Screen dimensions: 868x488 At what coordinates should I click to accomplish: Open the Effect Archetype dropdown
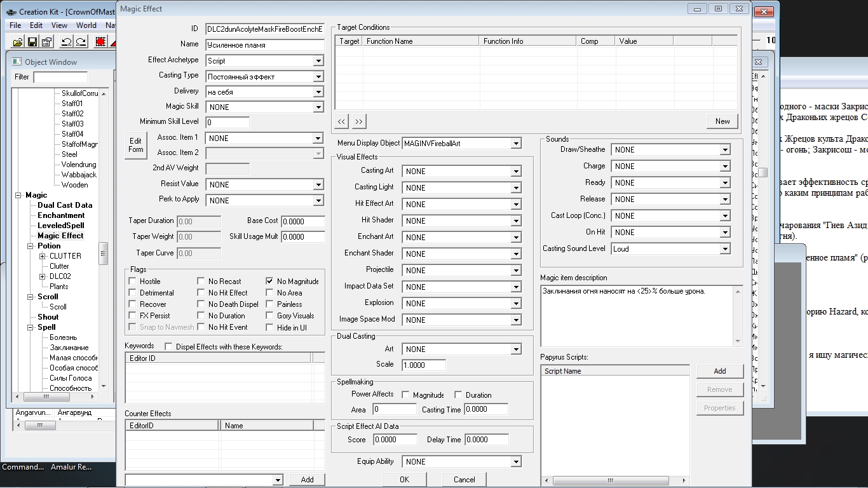point(318,61)
